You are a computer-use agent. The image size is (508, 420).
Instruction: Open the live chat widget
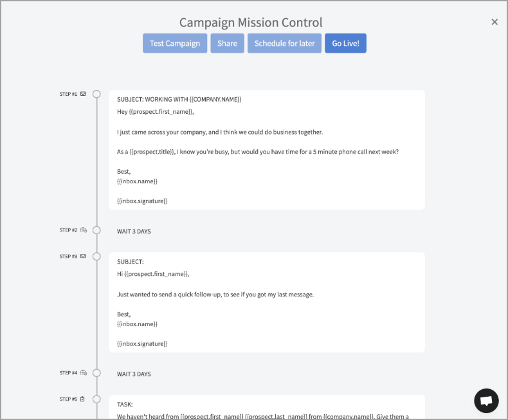(x=486, y=401)
